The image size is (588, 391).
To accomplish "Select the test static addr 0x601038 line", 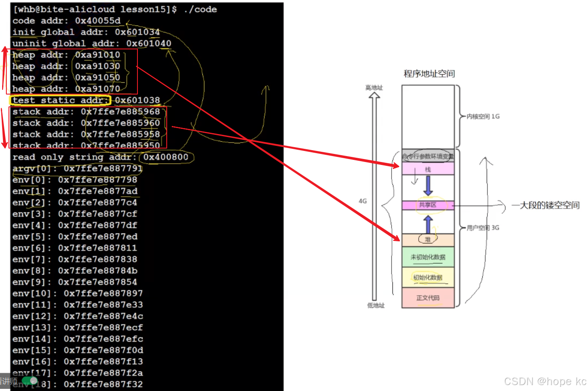I will (86, 101).
